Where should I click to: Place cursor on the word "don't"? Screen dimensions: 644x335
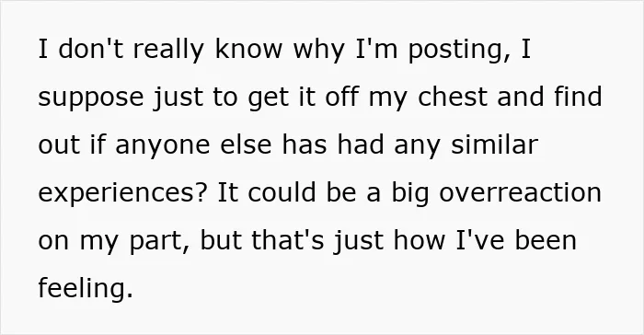pyautogui.click(x=90, y=49)
